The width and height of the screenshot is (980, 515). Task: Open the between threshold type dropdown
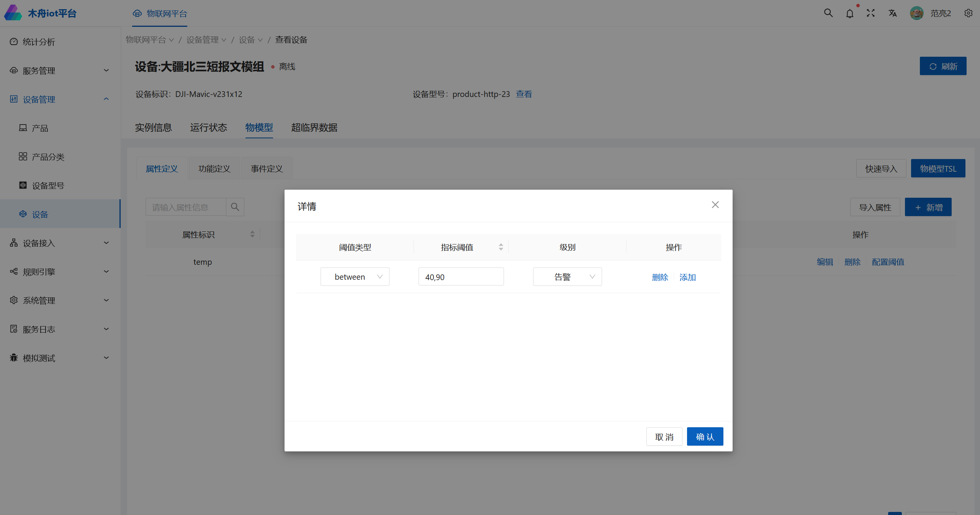coord(355,277)
